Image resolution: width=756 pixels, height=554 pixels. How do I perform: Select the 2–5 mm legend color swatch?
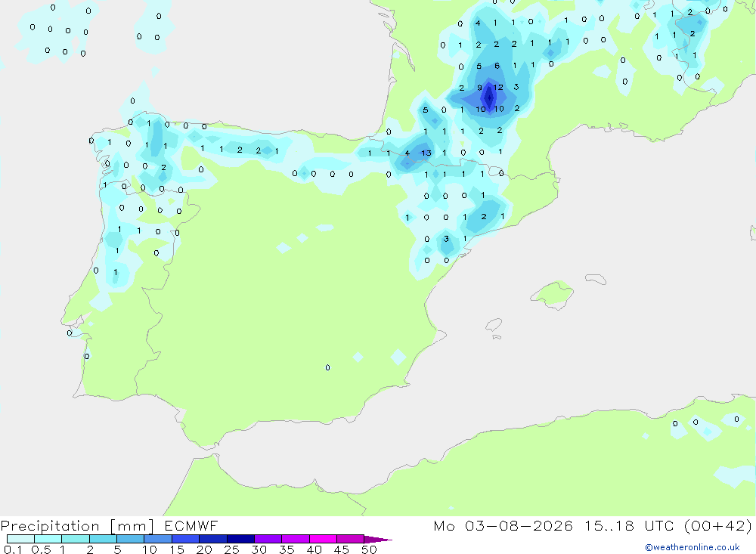coord(103,539)
